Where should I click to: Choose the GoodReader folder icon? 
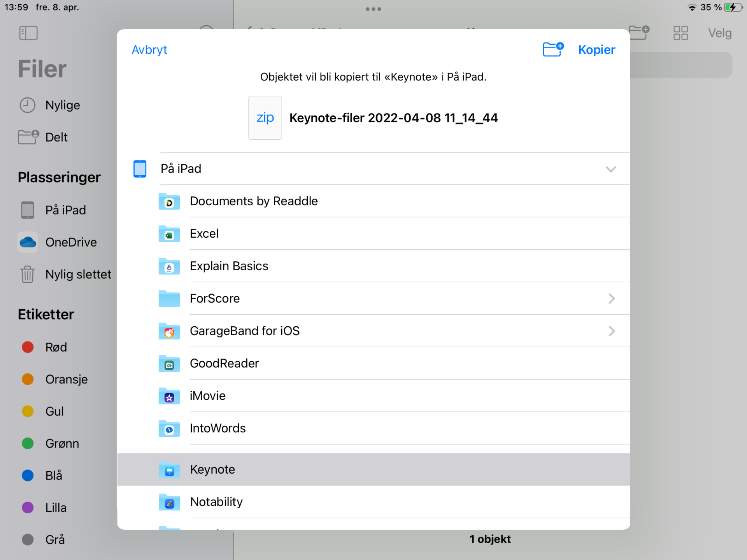coord(169,364)
